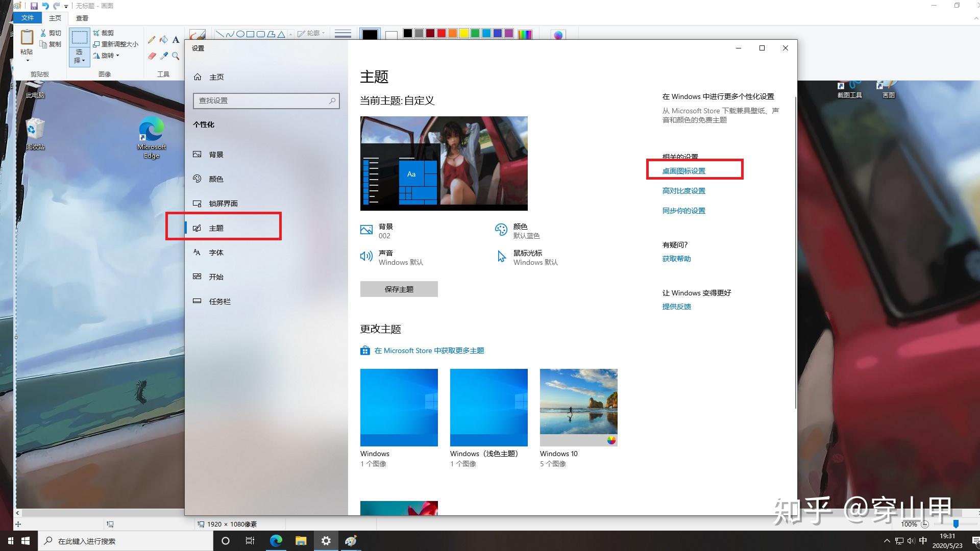The image size is (980, 551).
Task: Click 重新调整大小 in Paint's image group
Action: [116, 44]
